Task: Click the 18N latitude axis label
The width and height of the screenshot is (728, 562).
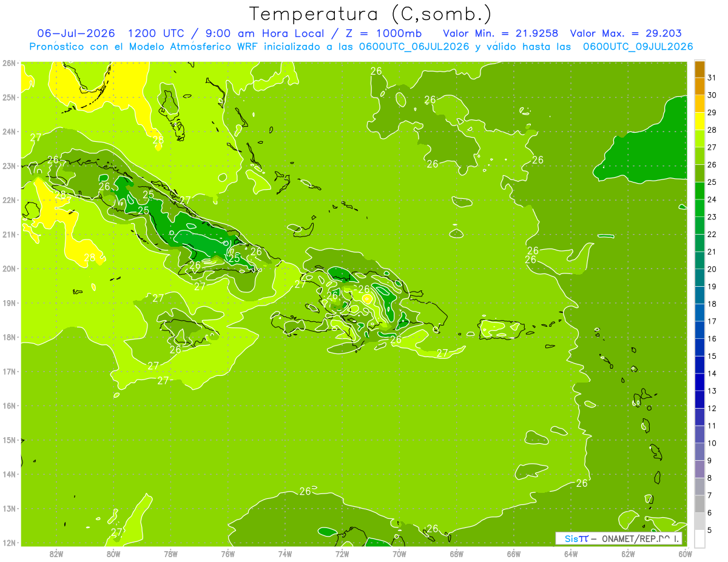Action: [8, 337]
